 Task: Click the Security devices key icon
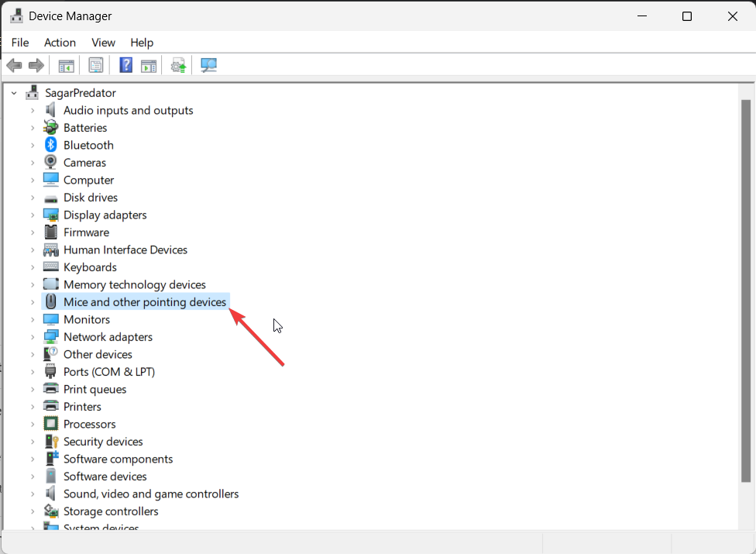click(51, 441)
